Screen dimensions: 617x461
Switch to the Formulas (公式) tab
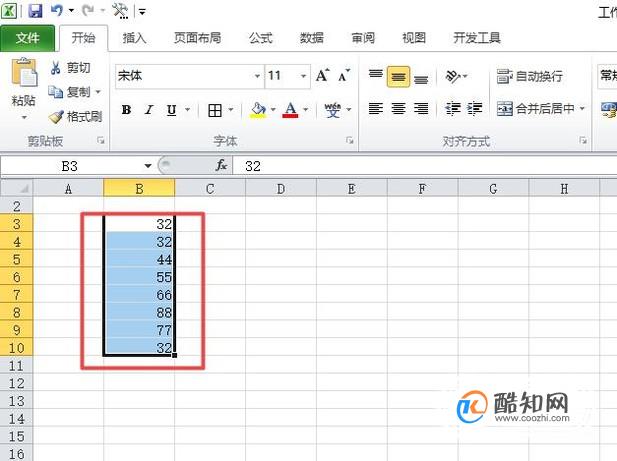tap(260, 38)
